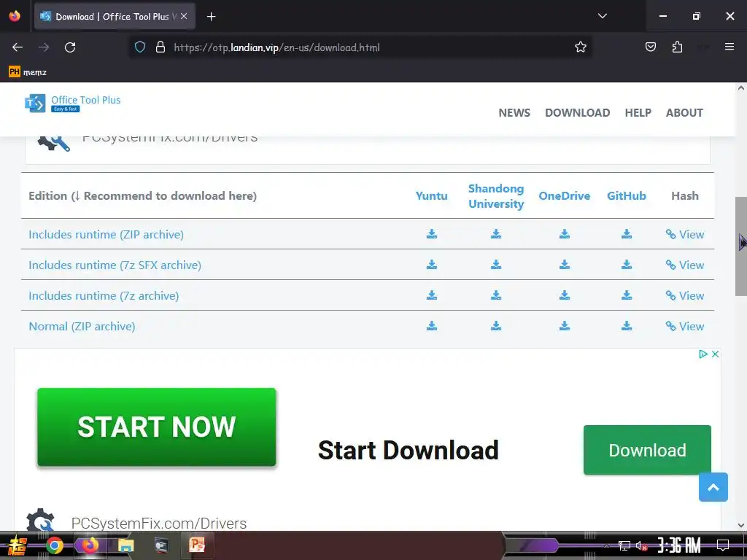
Task: Click the page vertical scrollbar thumb
Action: pos(741,246)
